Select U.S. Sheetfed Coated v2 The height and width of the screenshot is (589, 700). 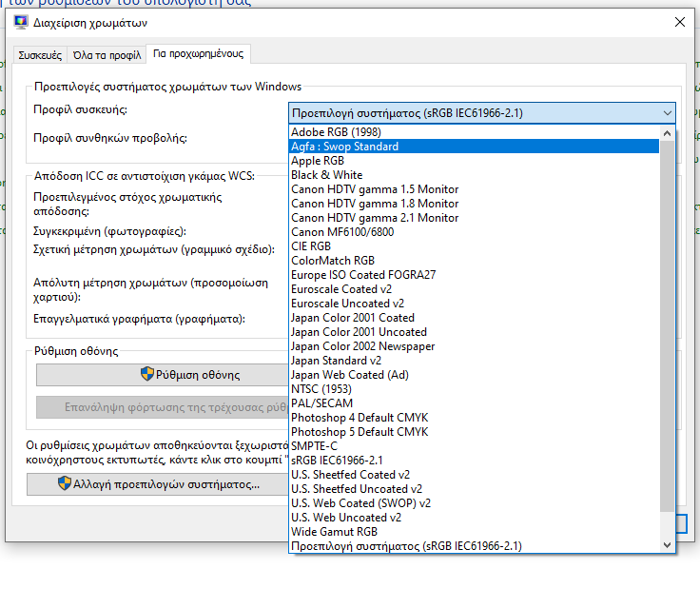tap(475, 475)
